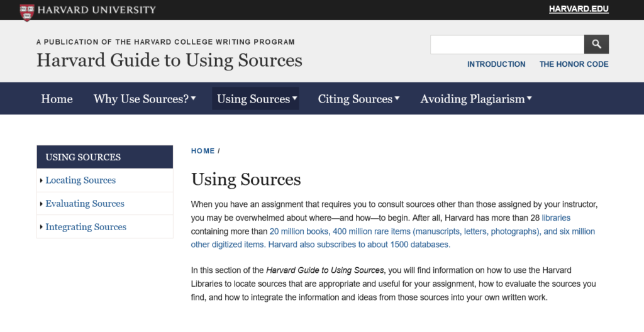Click the arrow bullet beside Integrating Sources
Image resolution: width=644 pixels, height=332 pixels.
pyautogui.click(x=41, y=227)
